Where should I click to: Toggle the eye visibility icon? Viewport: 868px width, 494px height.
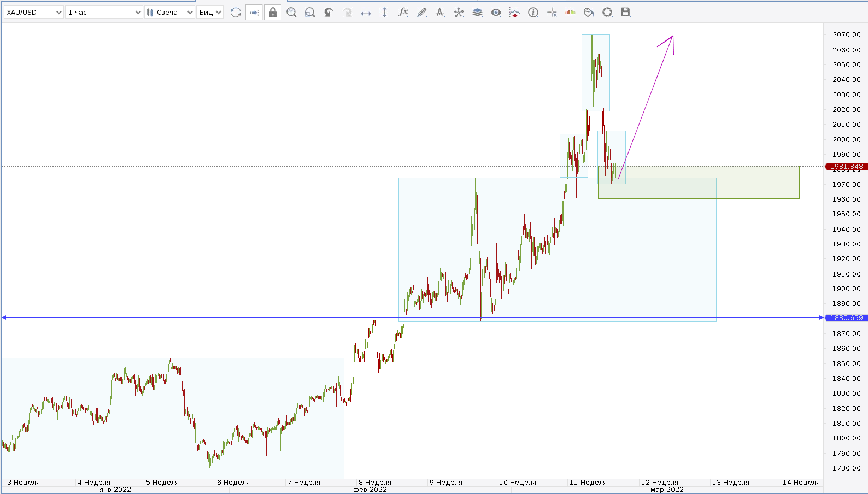click(496, 12)
